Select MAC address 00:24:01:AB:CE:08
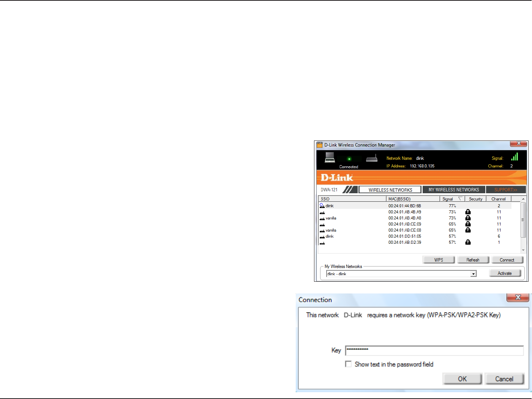Image resolution: width=532 pixels, height=399 pixels. (x=404, y=230)
